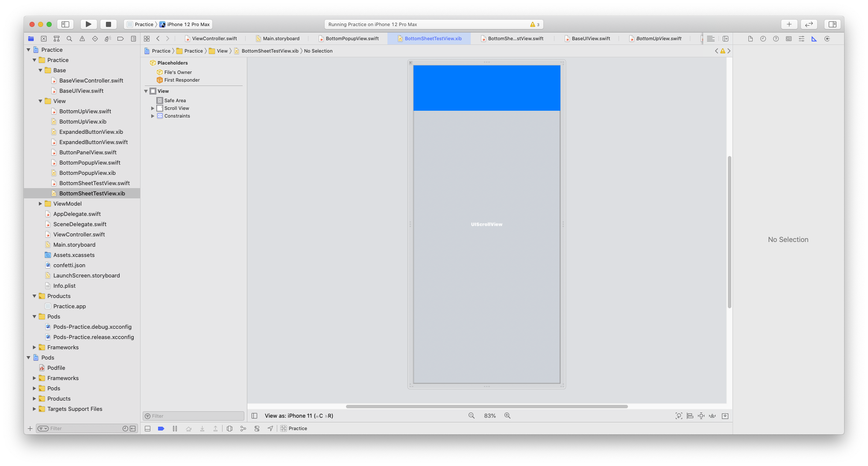The image size is (868, 466).
Task: Click the Run (play) button
Action: [88, 24]
